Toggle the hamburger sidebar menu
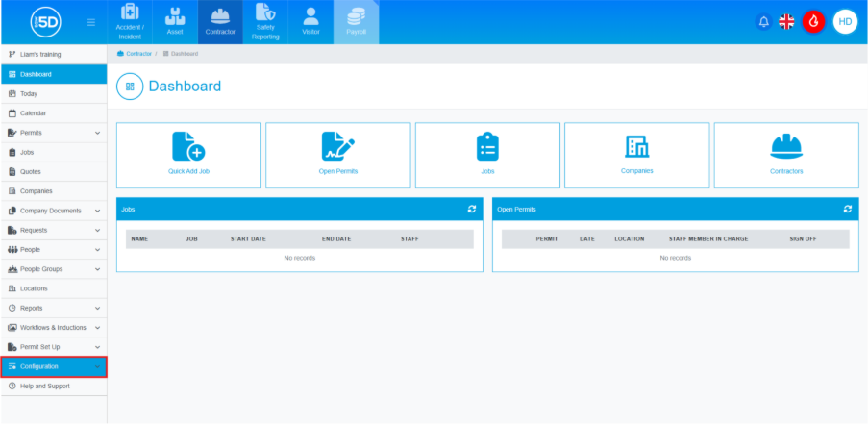Screen dimensions: 868x424 (x=91, y=21)
